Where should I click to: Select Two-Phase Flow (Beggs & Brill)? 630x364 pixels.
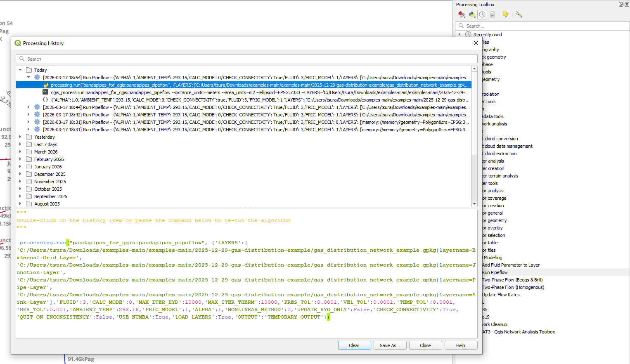pos(512,280)
